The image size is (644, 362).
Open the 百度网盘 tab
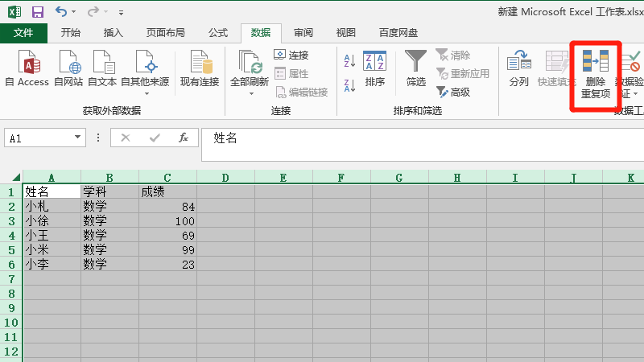point(398,33)
